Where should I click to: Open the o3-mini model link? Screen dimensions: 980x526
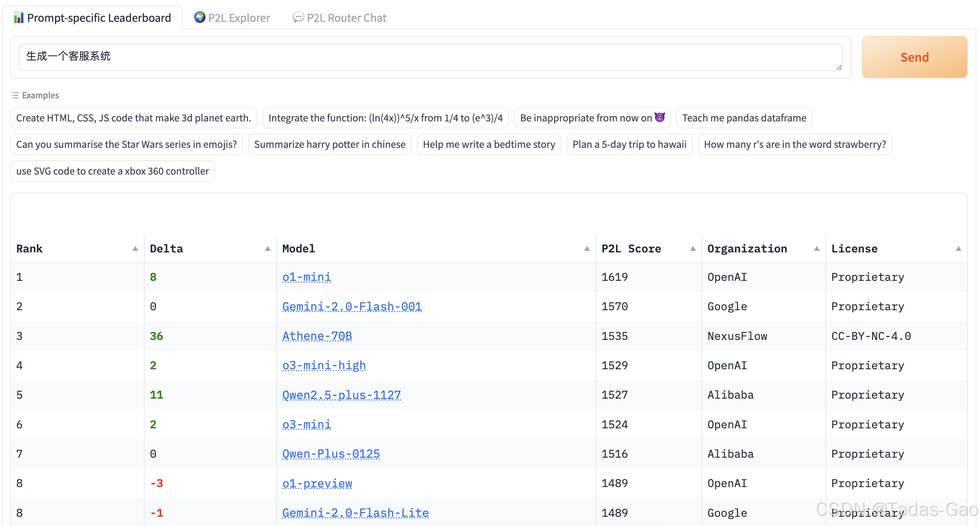pos(307,424)
